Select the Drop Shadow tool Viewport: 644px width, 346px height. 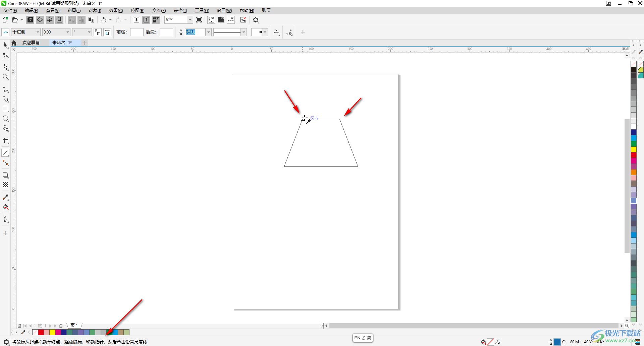tap(5, 175)
